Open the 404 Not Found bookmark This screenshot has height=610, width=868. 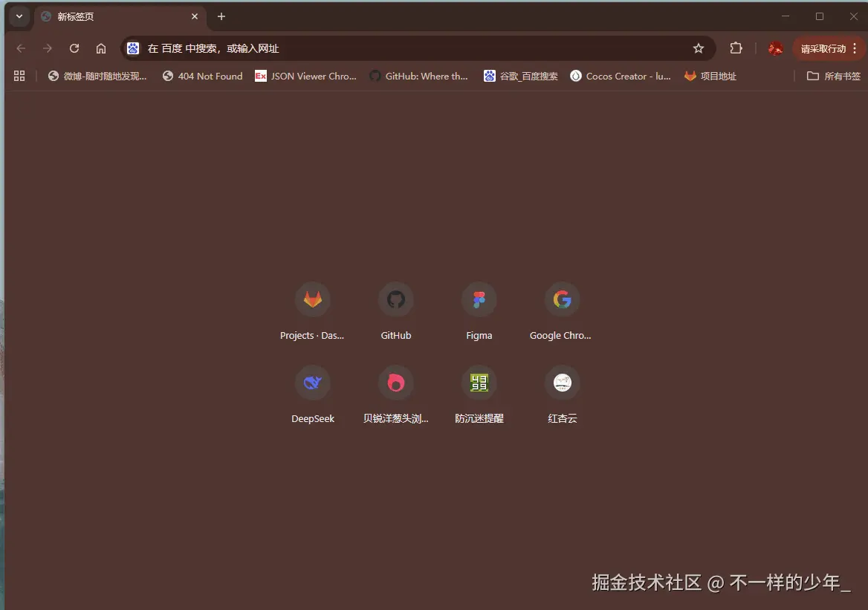click(x=202, y=76)
